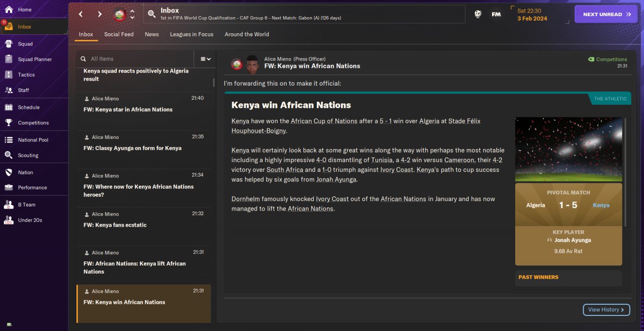The width and height of the screenshot is (644, 331).
Task: Click the FM menu icon
Action: pos(496,14)
